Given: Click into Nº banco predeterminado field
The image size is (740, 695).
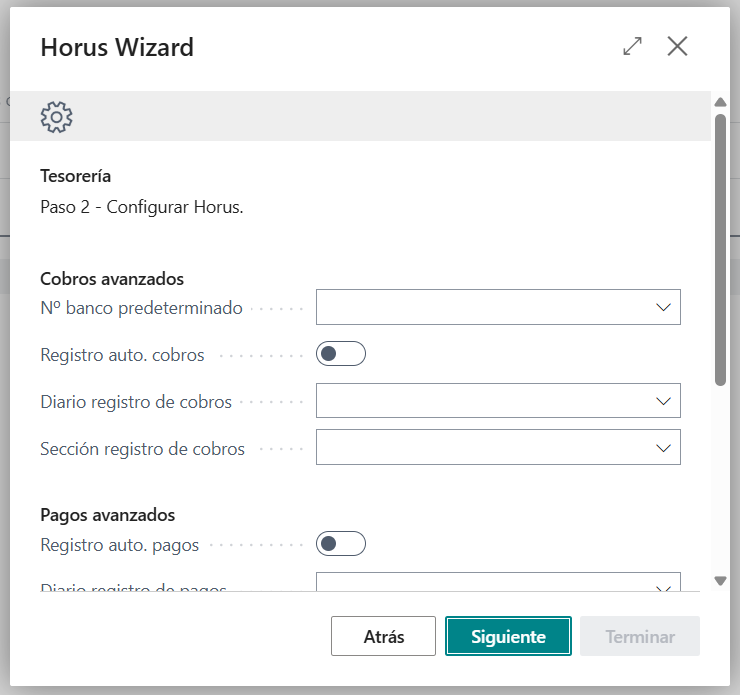Looking at the screenshot, I should click(x=498, y=307).
